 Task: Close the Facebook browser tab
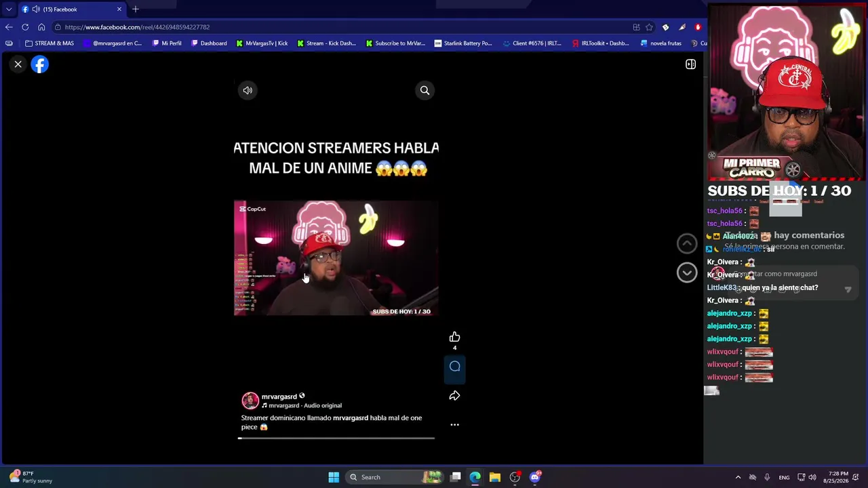[x=119, y=9]
